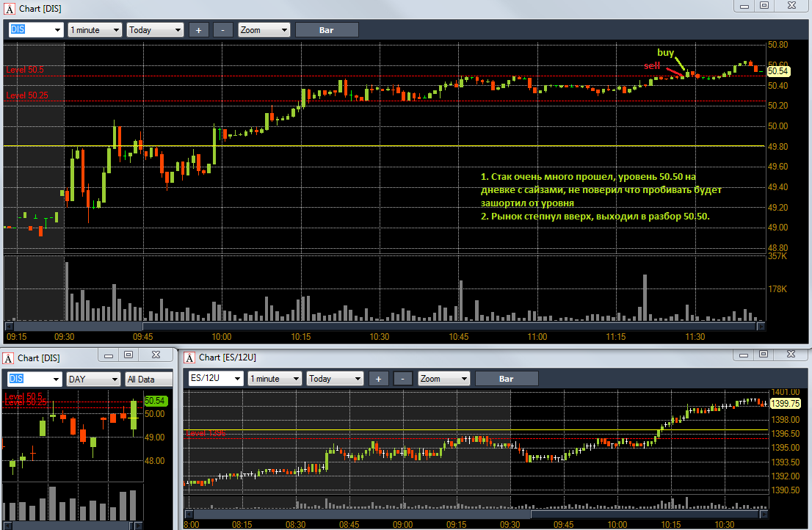The height and width of the screenshot is (530, 812).
Task: Click the 'Level 50.5' label in top chart
Action: click(x=25, y=70)
